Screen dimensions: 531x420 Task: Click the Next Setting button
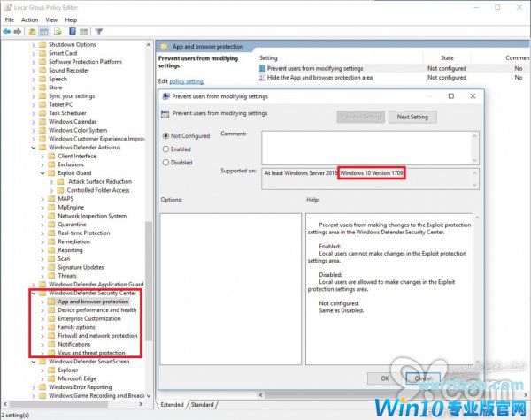(x=412, y=117)
